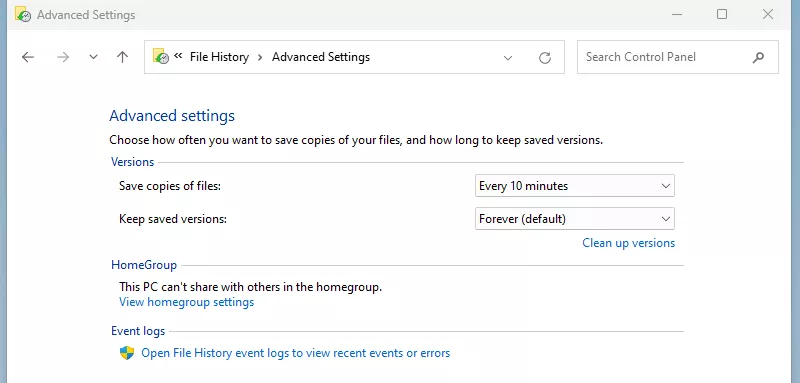This screenshot has width=800, height=383.
Task: Click the 'HomeGroup' section label
Action: coord(144,265)
